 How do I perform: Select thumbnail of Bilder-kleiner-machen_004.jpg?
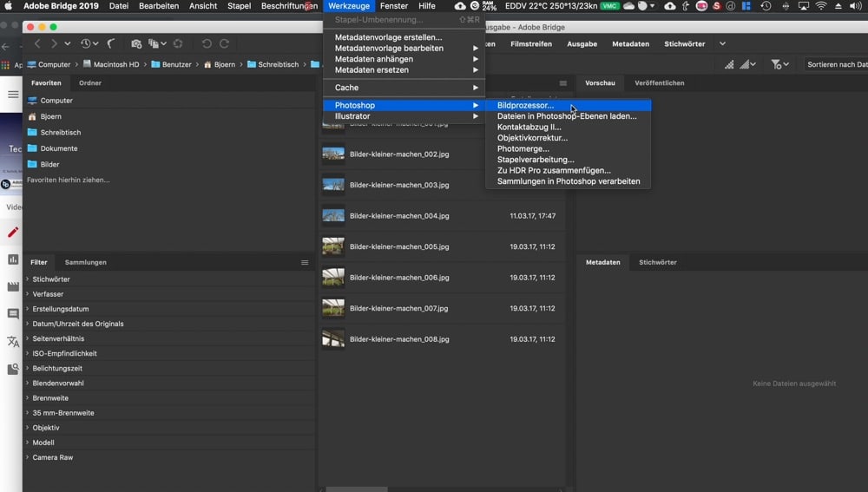pos(333,216)
